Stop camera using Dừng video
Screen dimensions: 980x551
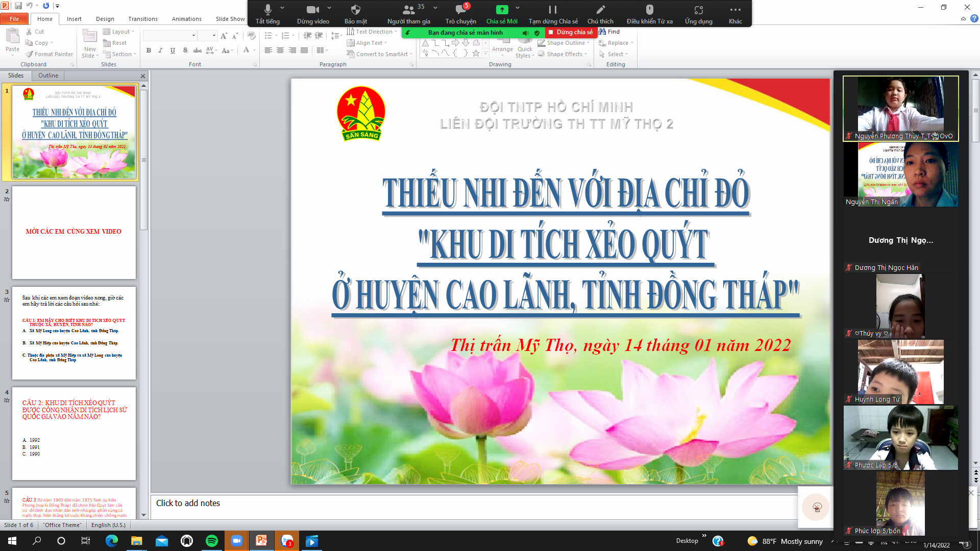(313, 14)
